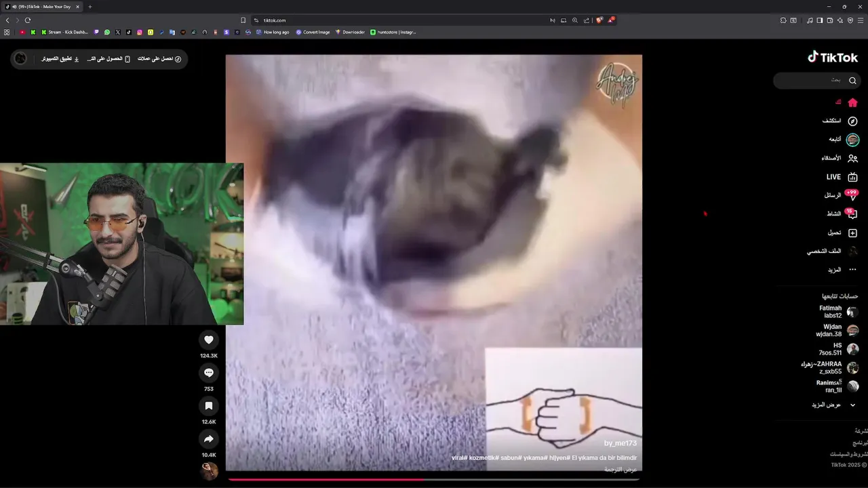Seek on the video progress bar

(x=433, y=479)
